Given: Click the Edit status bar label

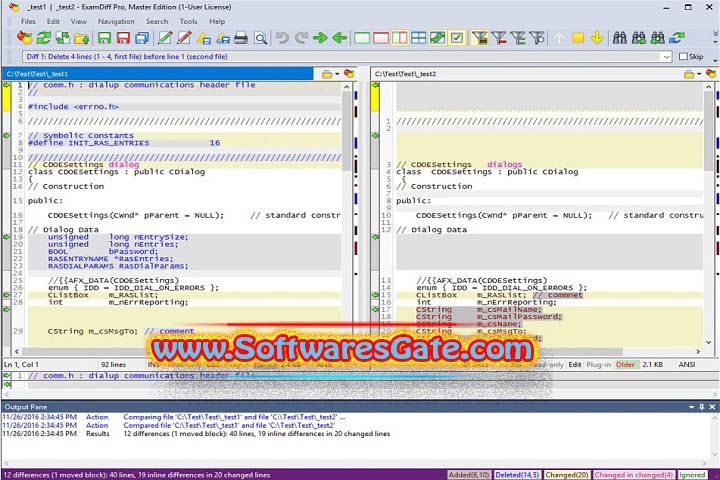Looking at the screenshot, I should 575,364.
